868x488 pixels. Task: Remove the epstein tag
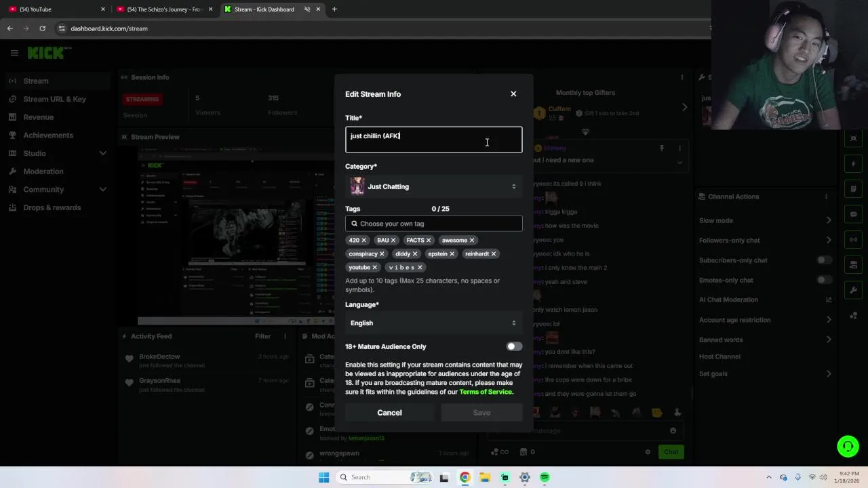[452, 253]
